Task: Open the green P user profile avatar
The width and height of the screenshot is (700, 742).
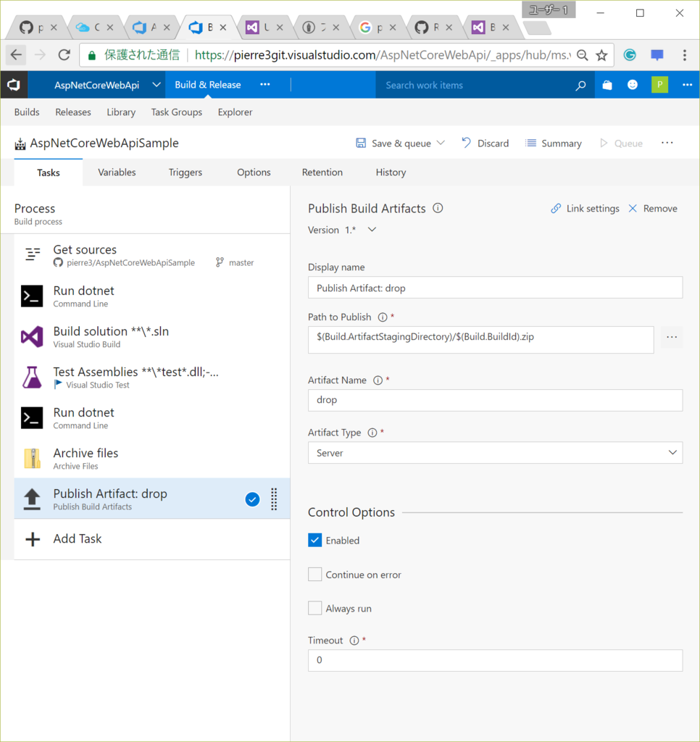Action: pyautogui.click(x=659, y=85)
